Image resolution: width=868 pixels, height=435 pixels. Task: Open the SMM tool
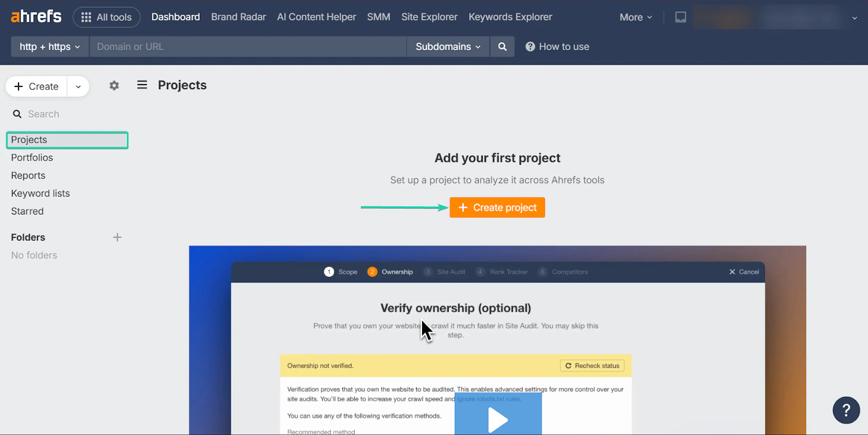tap(379, 17)
